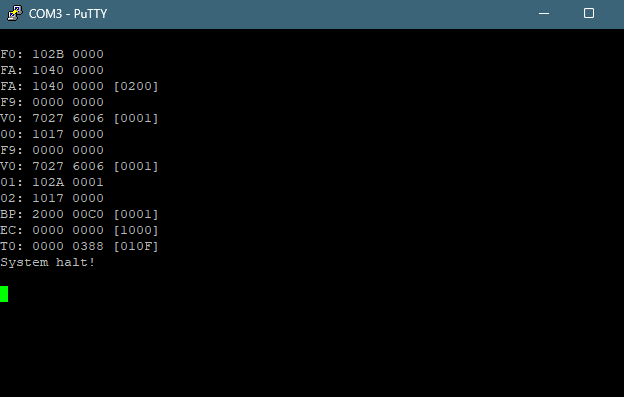The height and width of the screenshot is (397, 624).
Task: Maximize the COM3 PuTTY window
Action: tap(589, 14)
